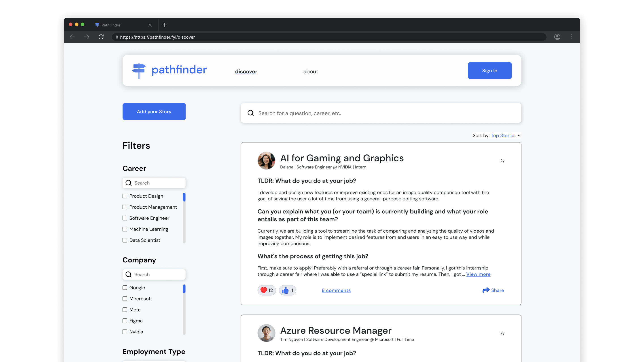The width and height of the screenshot is (644, 362).
Task: Click the Add your Story button
Action: pos(154,111)
